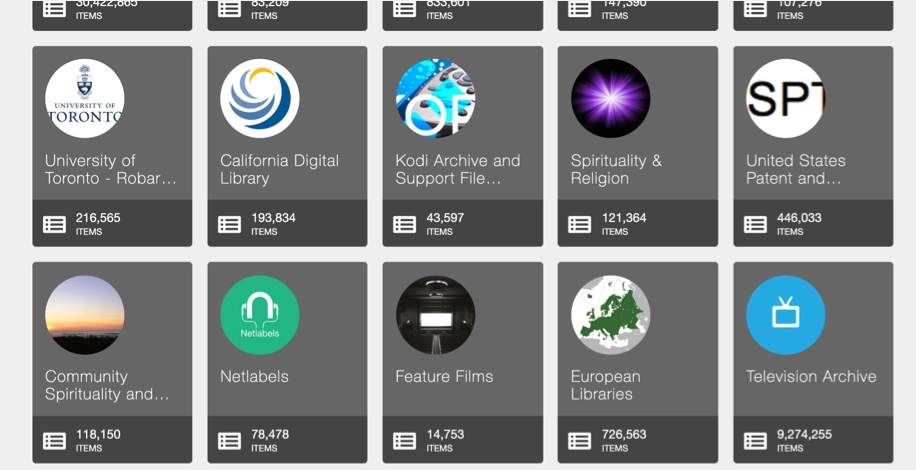The image size is (916, 470).
Task: Open the Feature Films theater thumbnail
Action: pos(435,315)
